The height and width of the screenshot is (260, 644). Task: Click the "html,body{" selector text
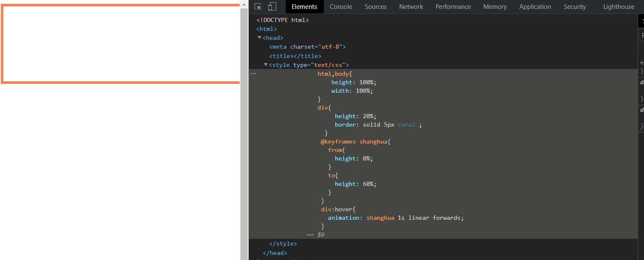335,74
